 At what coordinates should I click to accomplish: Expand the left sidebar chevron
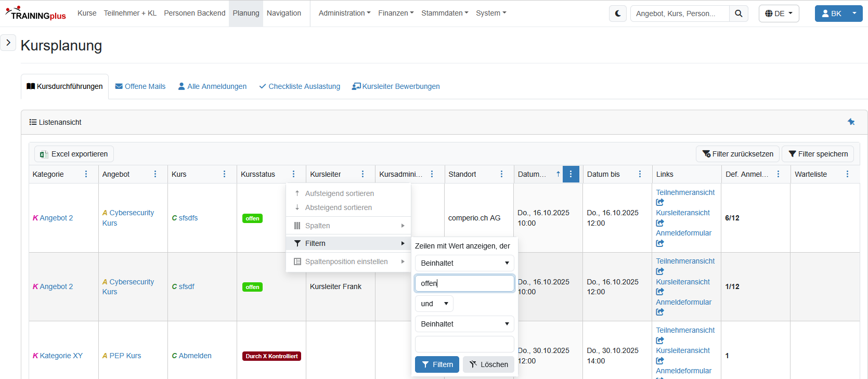8,43
